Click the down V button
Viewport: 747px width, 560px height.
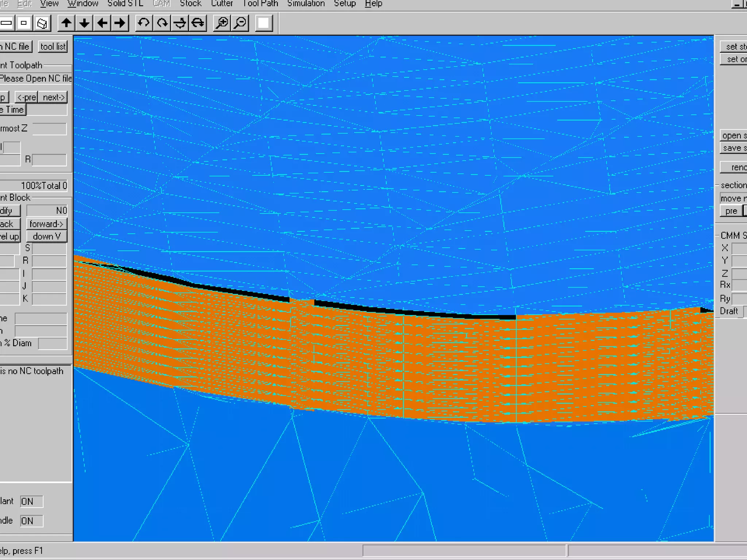(46, 236)
